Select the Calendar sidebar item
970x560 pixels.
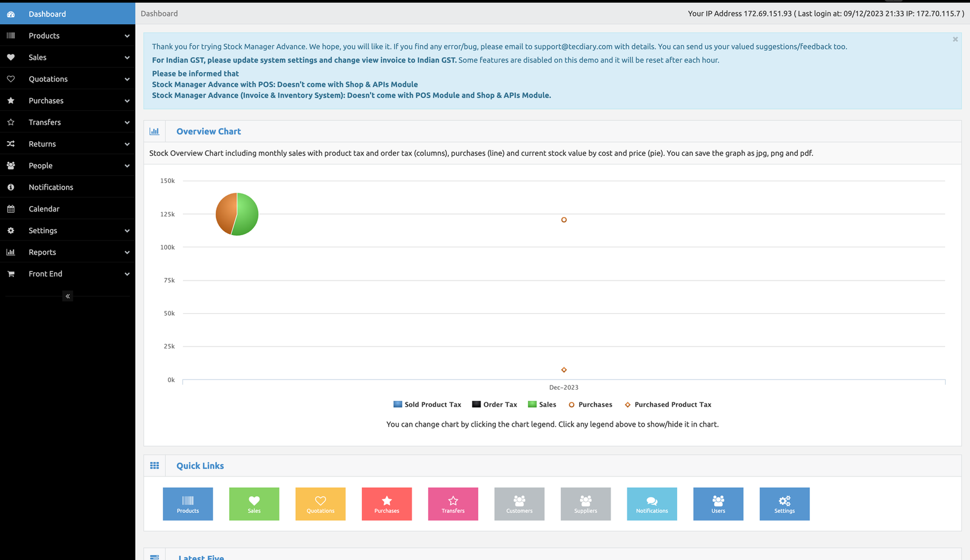click(44, 208)
